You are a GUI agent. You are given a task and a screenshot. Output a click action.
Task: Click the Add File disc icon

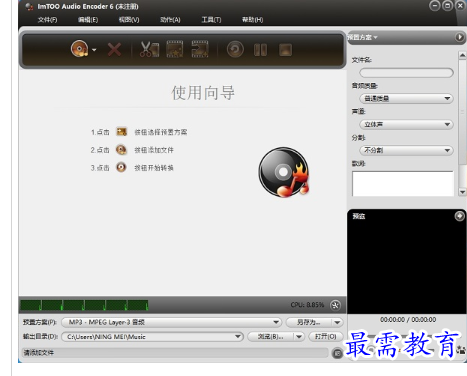[79, 49]
